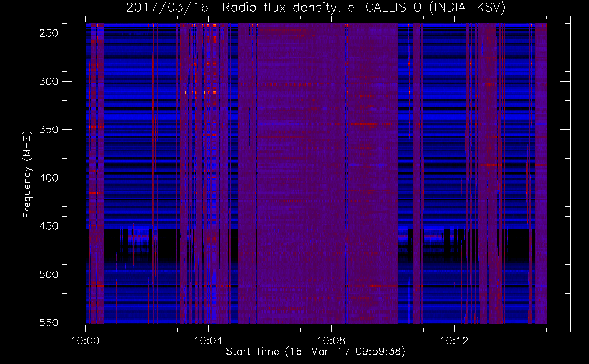Screen dimensions: 589x364
Task: Click the 350 frequency tick label
Action: [x=49, y=130]
